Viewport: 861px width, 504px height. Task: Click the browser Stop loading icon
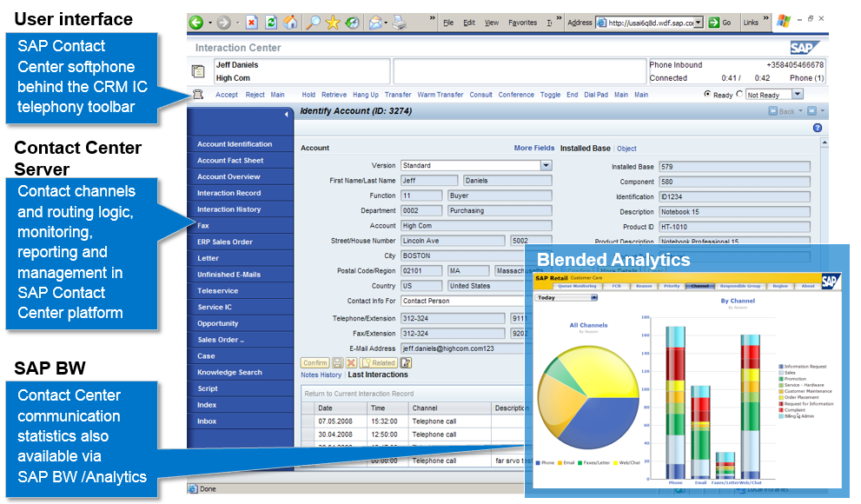click(x=251, y=23)
